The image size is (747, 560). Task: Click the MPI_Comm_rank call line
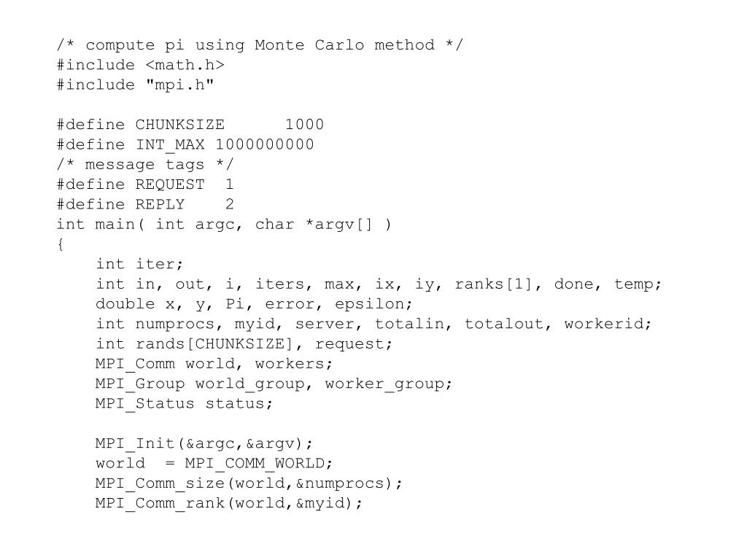[x=229, y=503]
